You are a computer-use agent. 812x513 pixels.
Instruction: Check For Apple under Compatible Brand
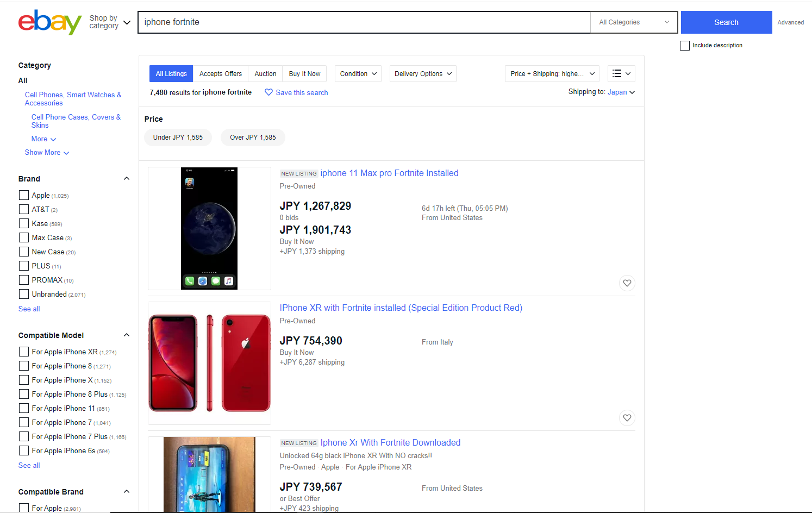pos(24,508)
